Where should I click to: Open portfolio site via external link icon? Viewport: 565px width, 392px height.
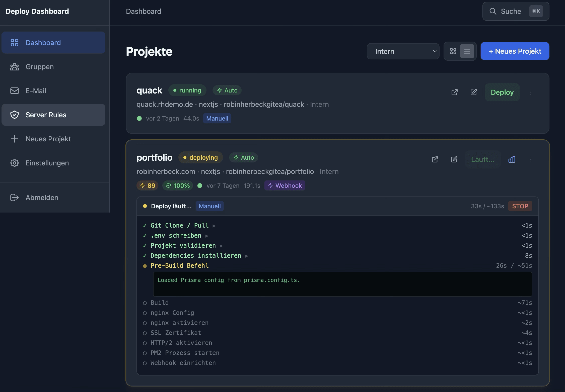(x=435, y=159)
